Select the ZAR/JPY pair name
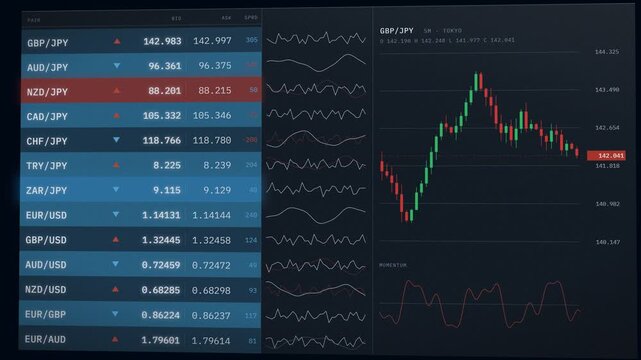This screenshot has width=641, height=360. 46,190
